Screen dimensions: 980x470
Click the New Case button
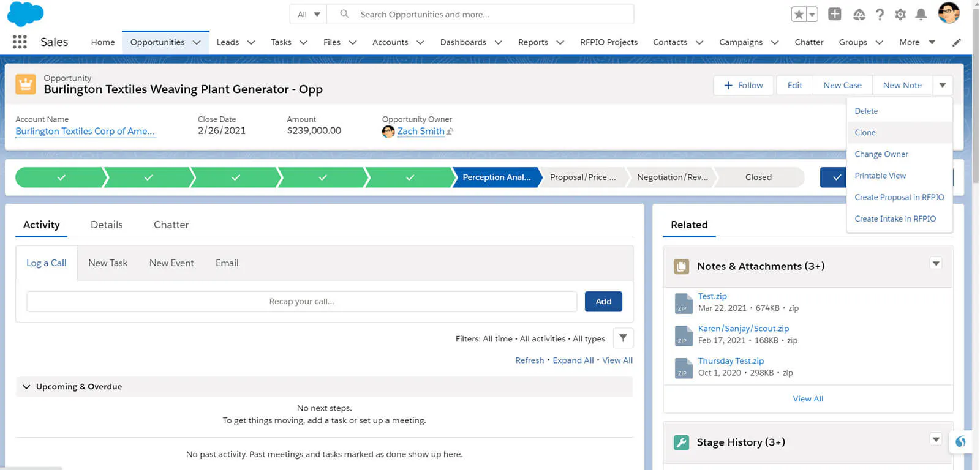click(842, 85)
